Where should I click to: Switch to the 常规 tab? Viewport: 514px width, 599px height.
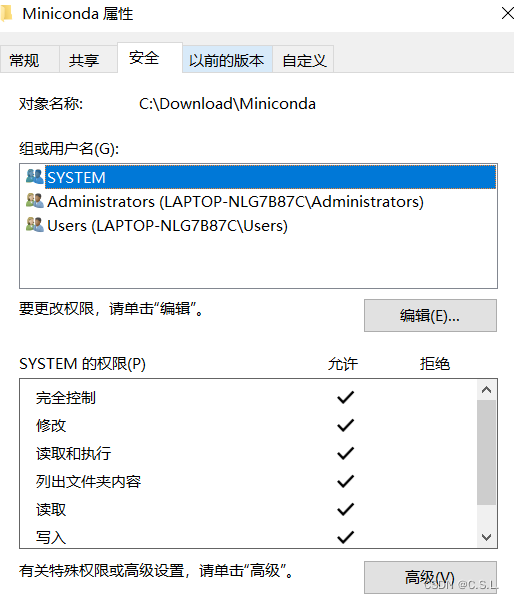(x=29, y=60)
